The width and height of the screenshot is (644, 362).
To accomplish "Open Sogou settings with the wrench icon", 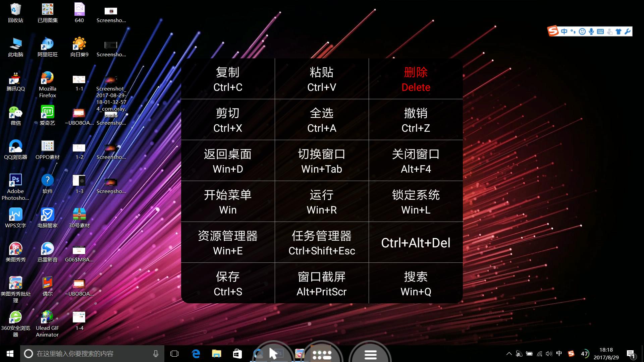I will pos(628,32).
